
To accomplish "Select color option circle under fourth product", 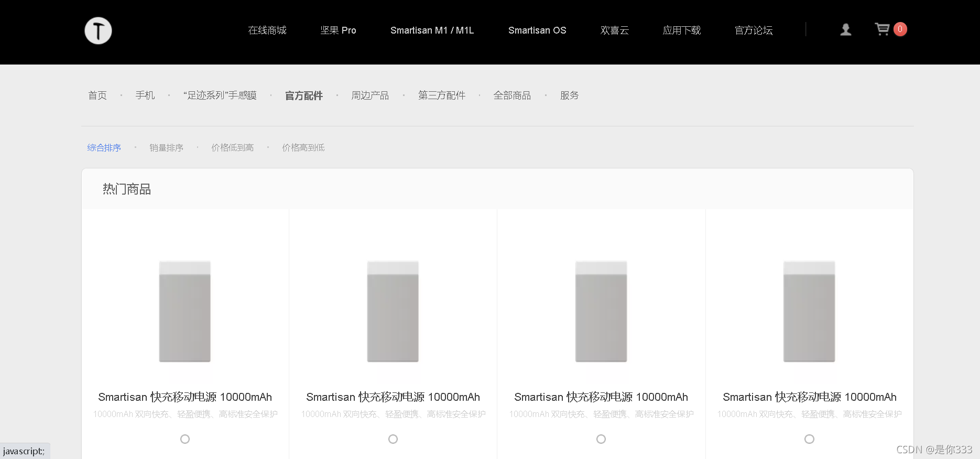I will tap(810, 439).
